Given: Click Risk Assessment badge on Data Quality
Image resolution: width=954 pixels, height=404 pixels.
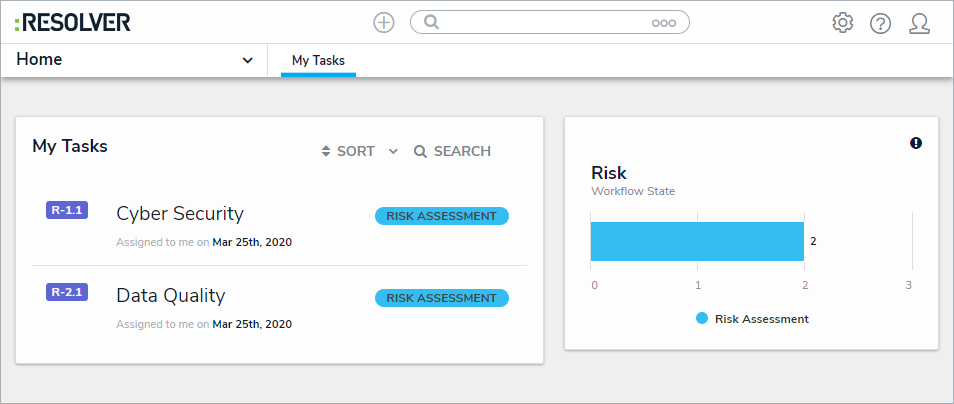Looking at the screenshot, I should coord(441,298).
